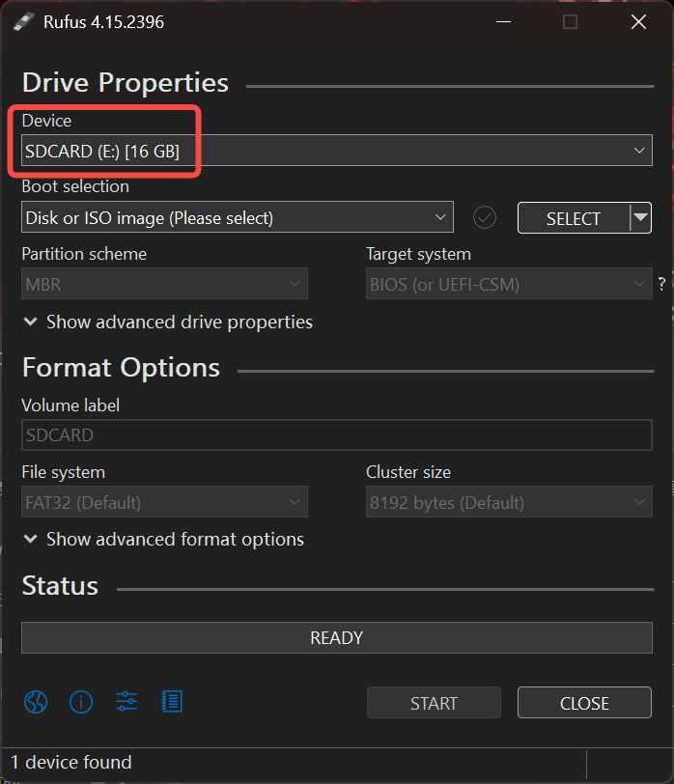Viewport: 674px width, 784px height.
Task: Click the Rufus 4.15.2396 title text
Action: pos(103,22)
